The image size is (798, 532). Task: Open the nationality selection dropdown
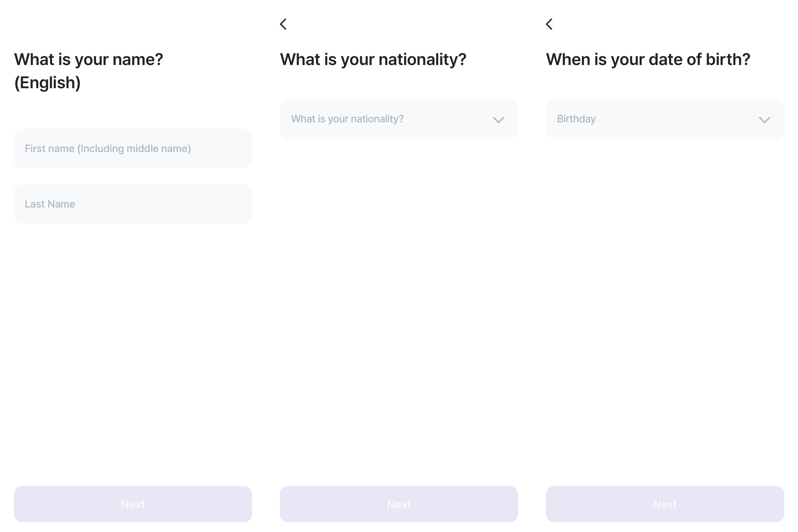click(x=399, y=119)
